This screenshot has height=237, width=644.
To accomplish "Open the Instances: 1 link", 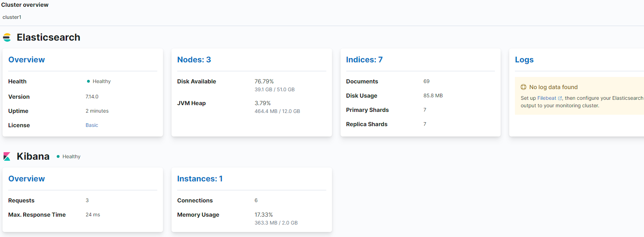I will (x=200, y=179).
